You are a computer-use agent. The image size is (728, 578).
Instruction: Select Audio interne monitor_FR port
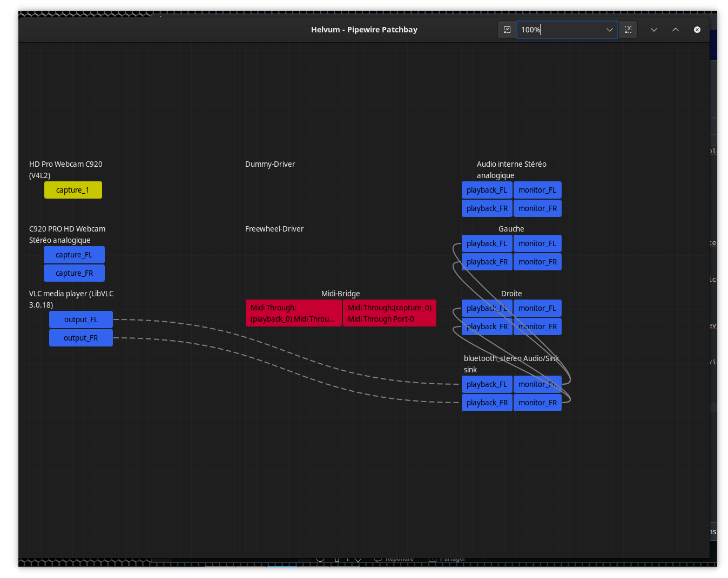tap(537, 208)
